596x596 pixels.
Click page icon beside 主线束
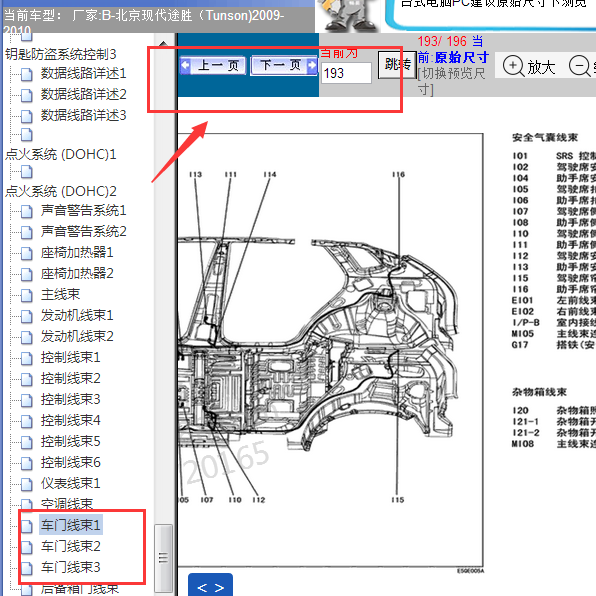tap(27, 295)
